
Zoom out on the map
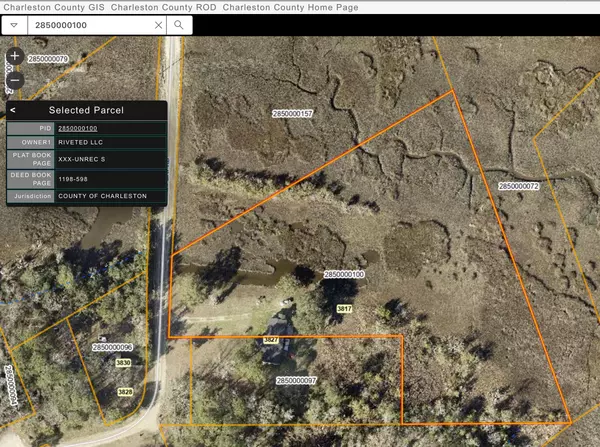[x=14, y=80]
